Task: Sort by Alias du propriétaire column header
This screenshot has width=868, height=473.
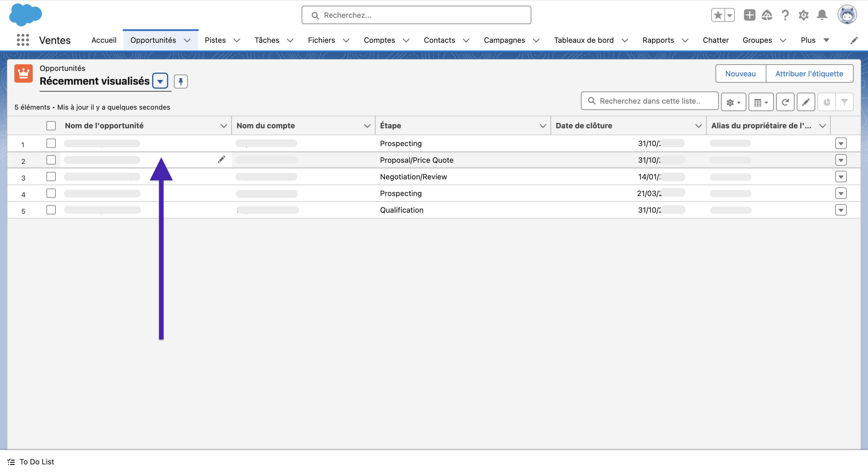Action: click(761, 126)
